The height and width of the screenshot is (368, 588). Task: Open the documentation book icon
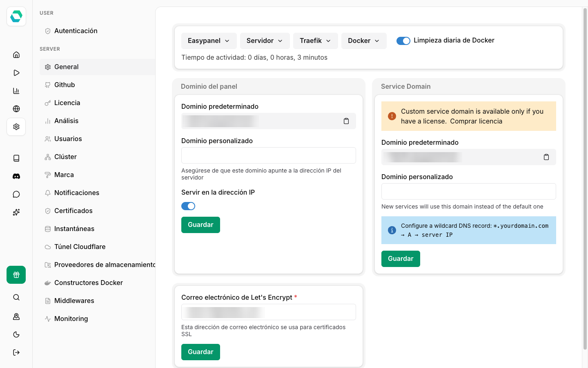point(16,158)
